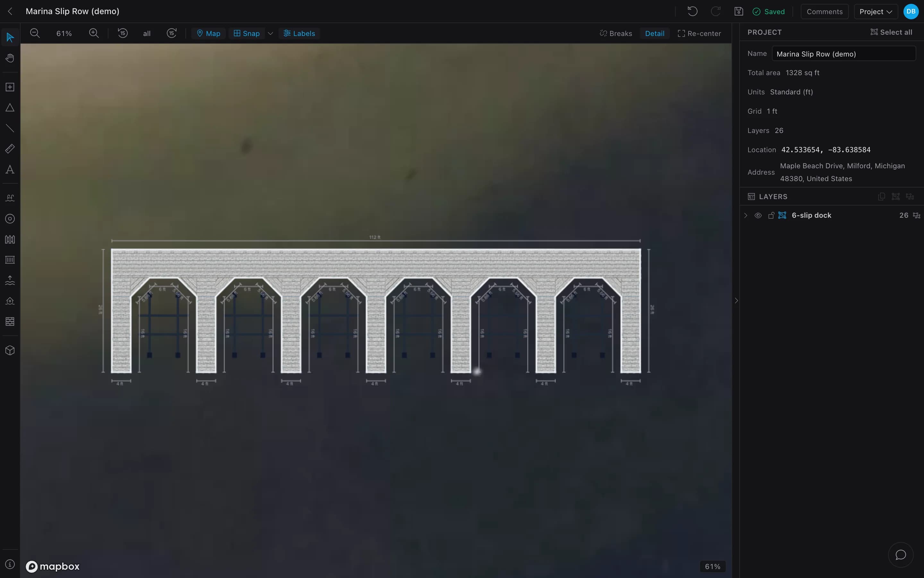Screen dimensions: 924x578
Task: Toggle dimension Labels
Action: click(x=299, y=33)
